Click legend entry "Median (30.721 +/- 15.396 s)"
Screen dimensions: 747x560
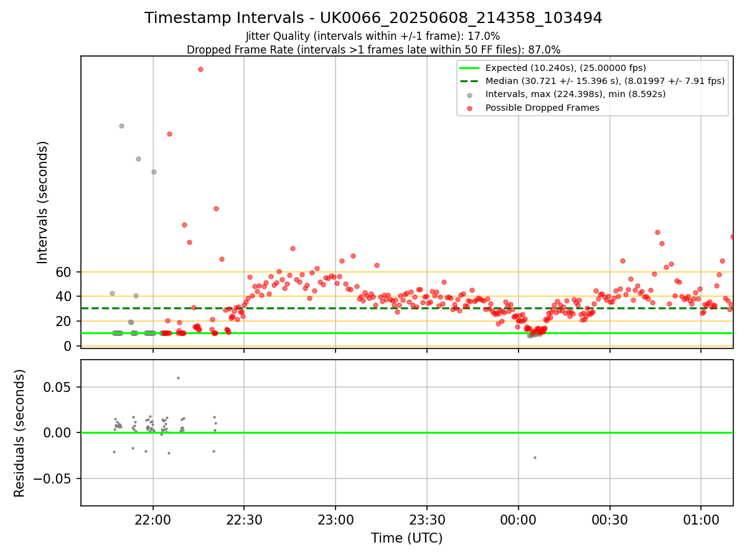pos(605,81)
